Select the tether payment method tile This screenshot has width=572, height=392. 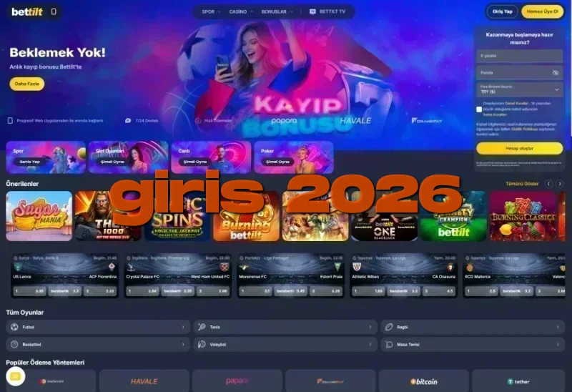point(518,381)
